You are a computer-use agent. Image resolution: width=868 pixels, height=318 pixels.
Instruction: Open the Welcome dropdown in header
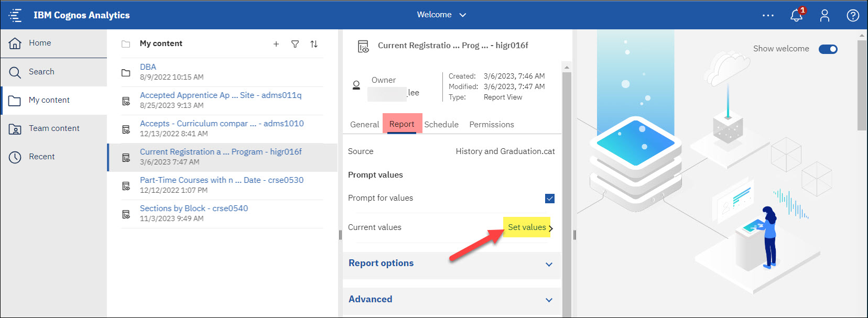tap(441, 15)
